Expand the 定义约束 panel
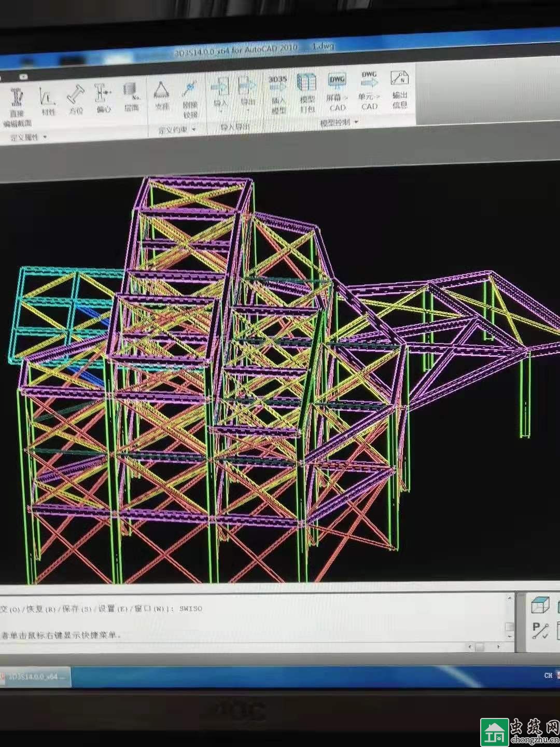The image size is (560, 747). [177, 129]
